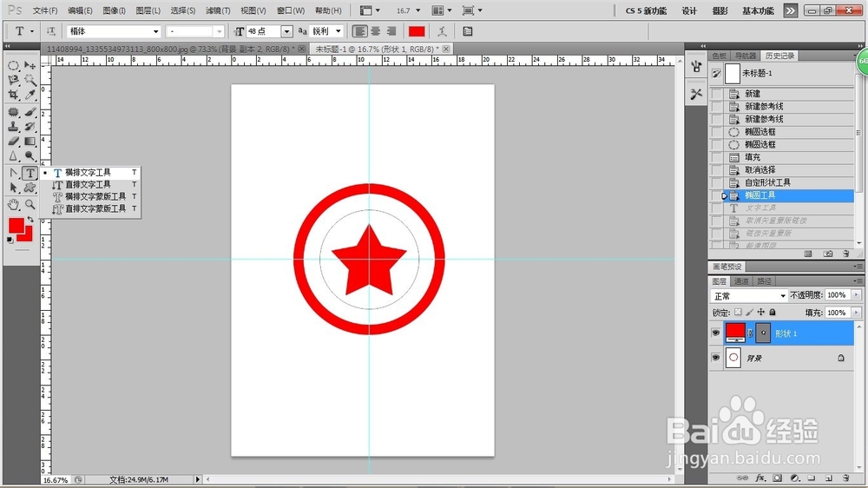
Task: Switch to the 通道 tab
Action: 741,280
